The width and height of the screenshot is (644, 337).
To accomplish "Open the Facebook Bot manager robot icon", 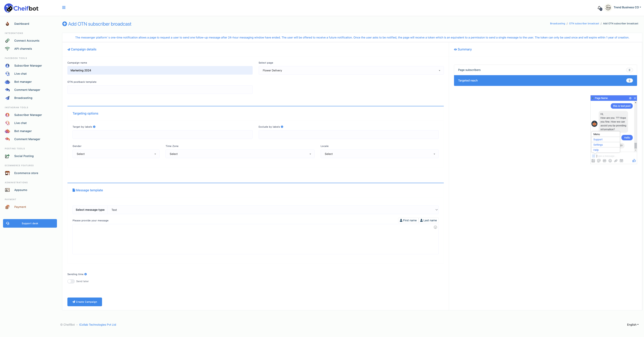I will pyautogui.click(x=8, y=82).
